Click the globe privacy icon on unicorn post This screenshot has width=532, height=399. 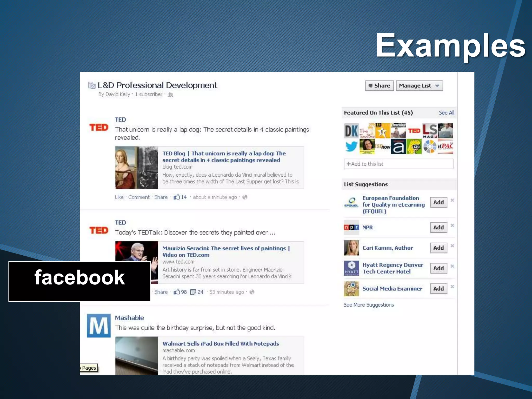click(x=245, y=197)
